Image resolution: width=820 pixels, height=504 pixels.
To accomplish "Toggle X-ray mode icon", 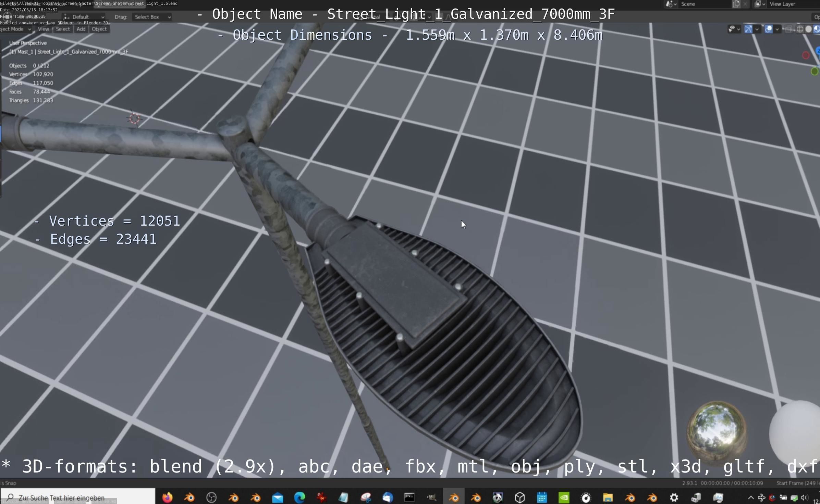I will tap(788, 29).
